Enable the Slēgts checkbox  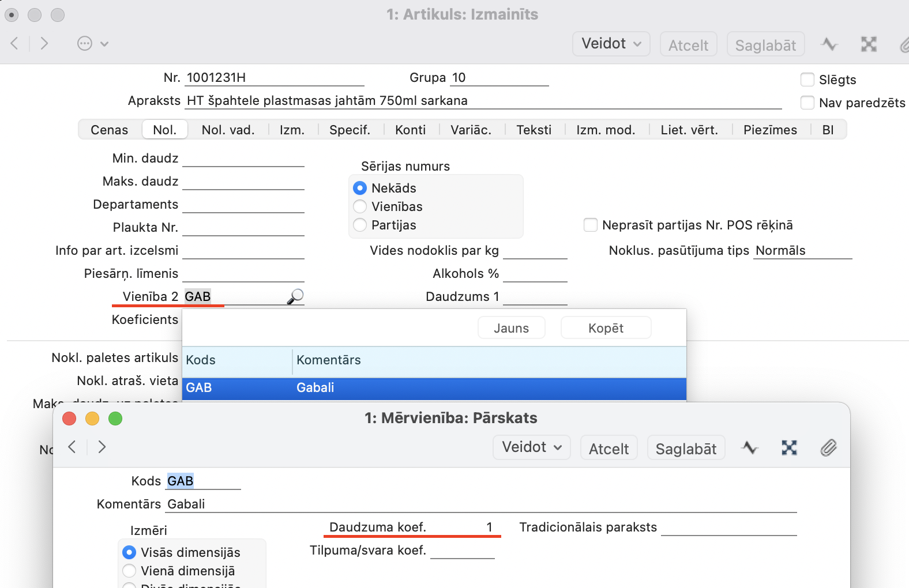pos(807,80)
